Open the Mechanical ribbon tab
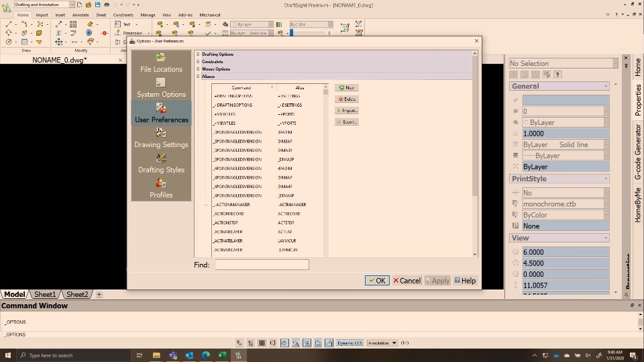Image resolution: width=644 pixels, height=362 pixels. click(210, 15)
